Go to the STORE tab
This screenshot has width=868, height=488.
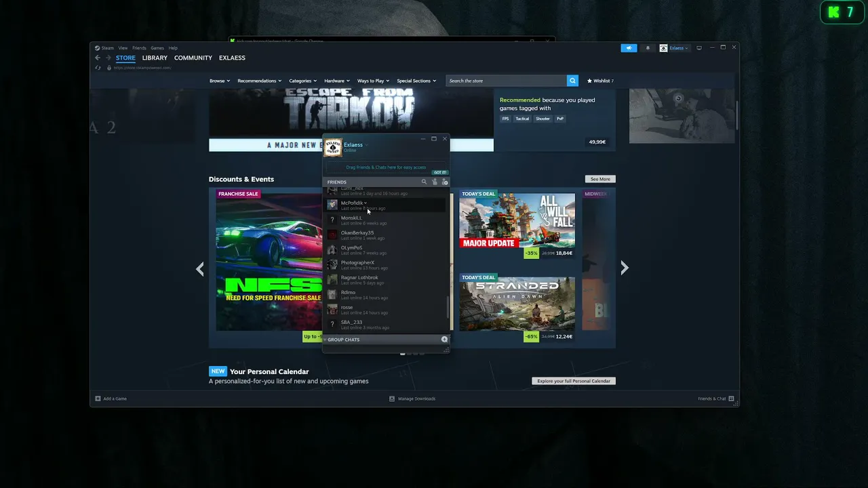click(x=125, y=58)
